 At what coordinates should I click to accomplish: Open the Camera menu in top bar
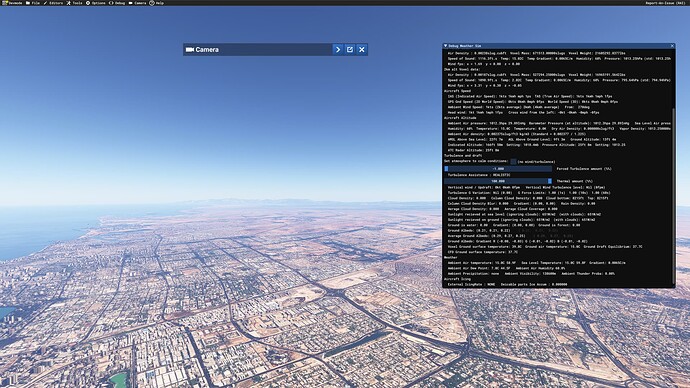coord(137,3)
